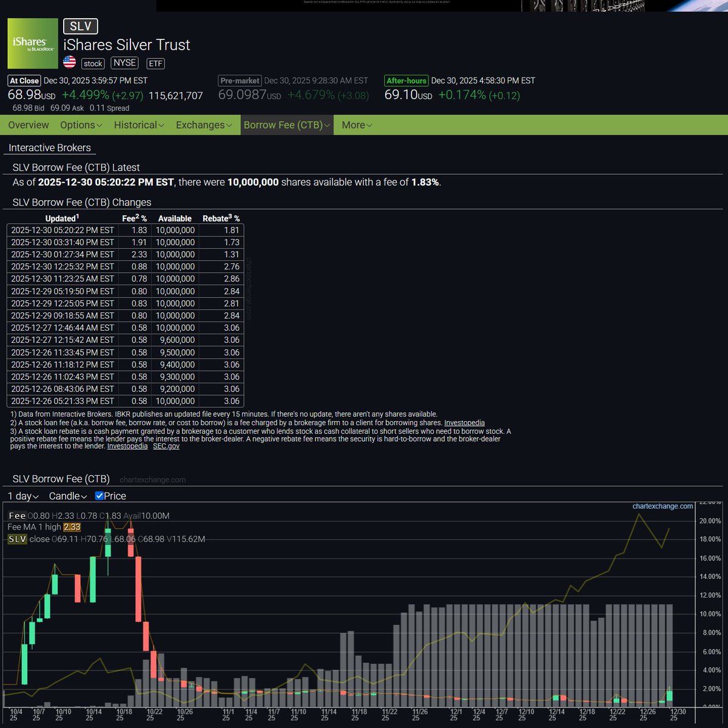The height and width of the screenshot is (728, 728).
Task: Expand the Exchanges menu
Action: click(x=204, y=125)
